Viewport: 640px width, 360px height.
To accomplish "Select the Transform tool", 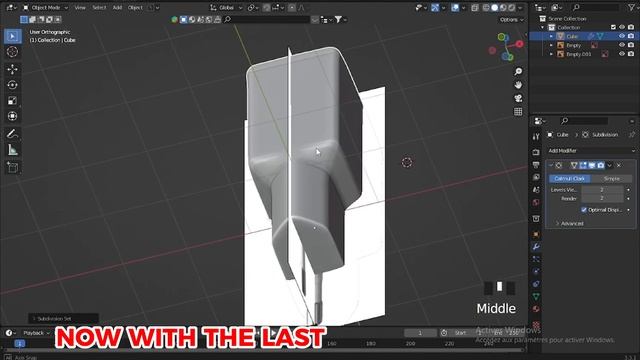I will point(12,116).
